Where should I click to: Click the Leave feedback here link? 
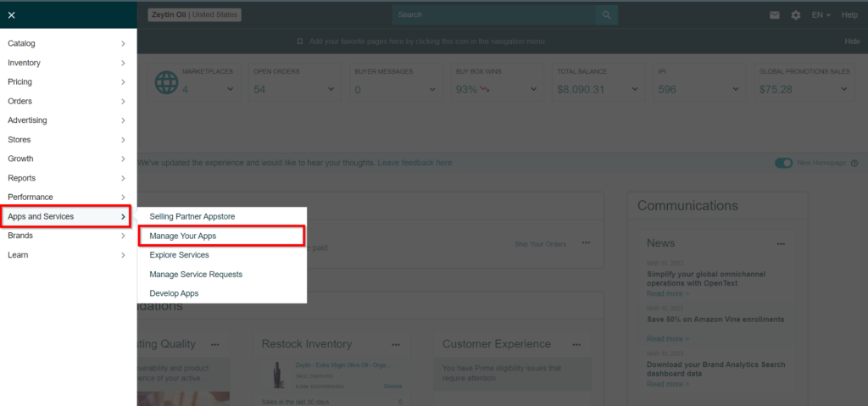(415, 163)
